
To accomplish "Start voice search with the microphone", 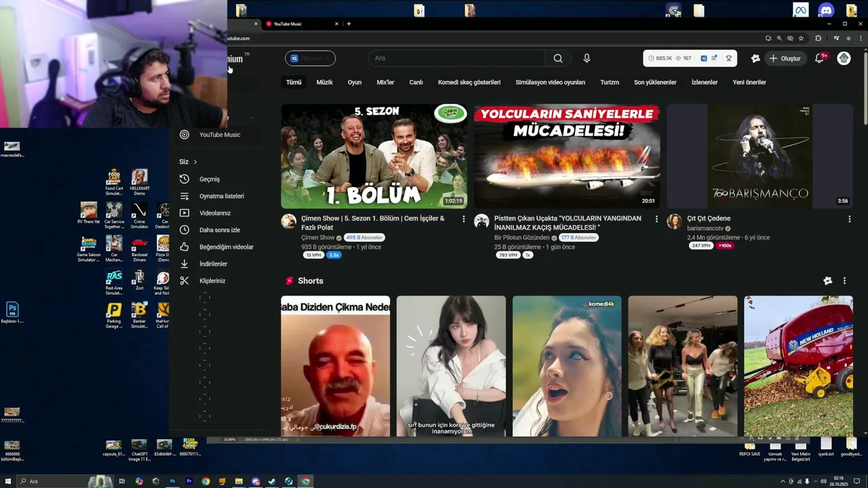I will (x=587, y=58).
